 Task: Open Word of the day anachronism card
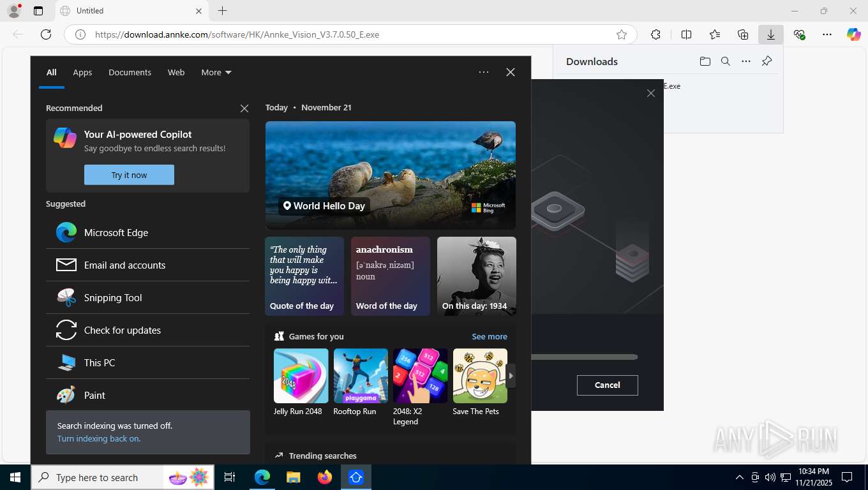pos(391,276)
